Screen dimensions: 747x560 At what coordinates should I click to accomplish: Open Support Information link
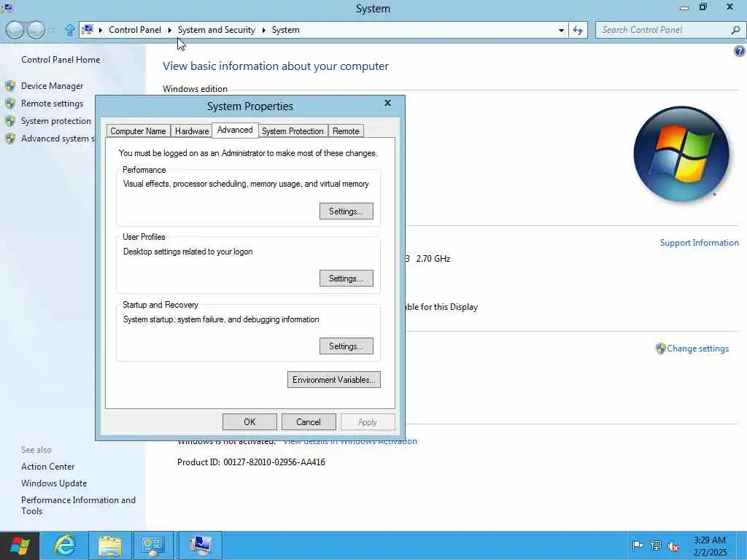(x=700, y=243)
